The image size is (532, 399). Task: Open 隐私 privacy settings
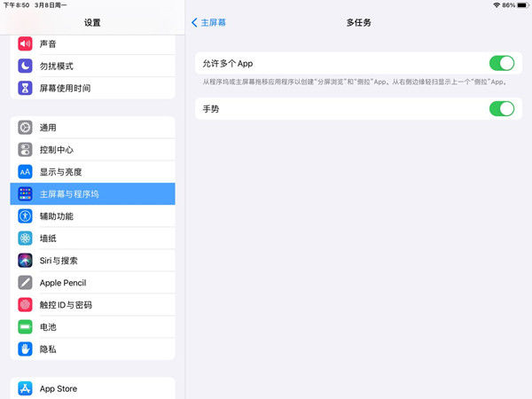pyautogui.click(x=92, y=349)
